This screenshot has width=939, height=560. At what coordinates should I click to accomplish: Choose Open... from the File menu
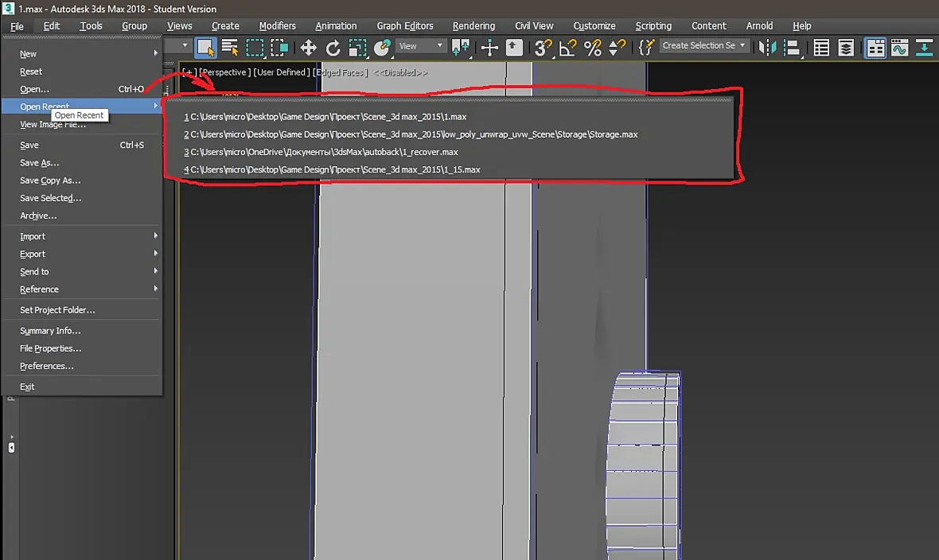click(x=82, y=88)
